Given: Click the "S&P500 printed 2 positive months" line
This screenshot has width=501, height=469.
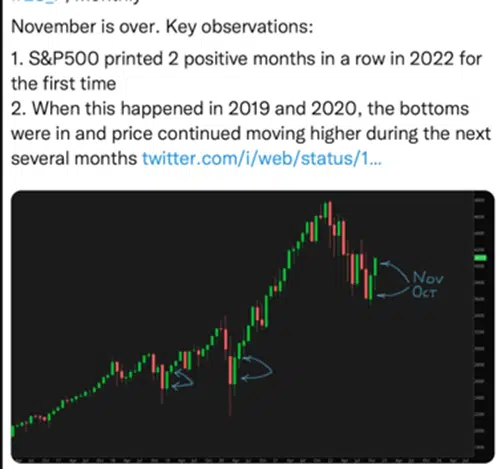Looking at the screenshot, I should coord(247,59).
